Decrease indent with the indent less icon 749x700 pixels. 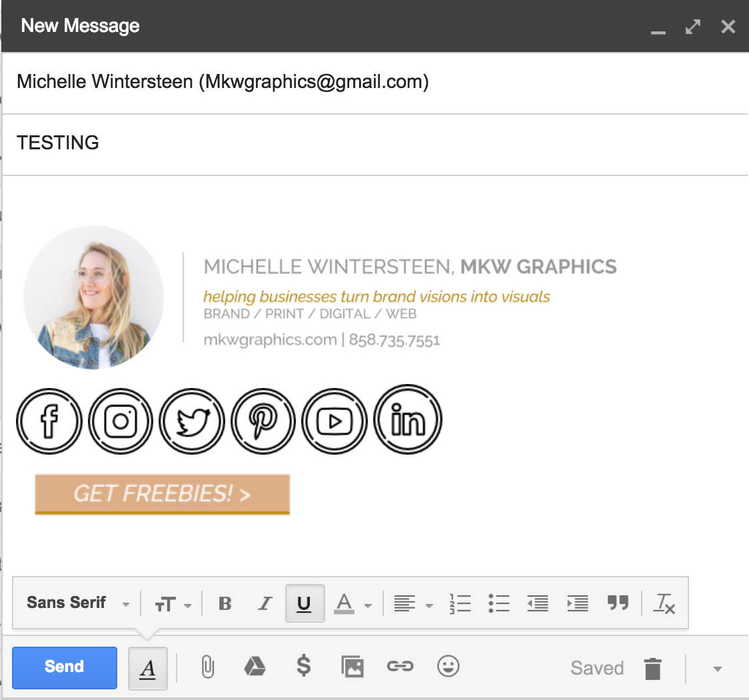click(538, 603)
